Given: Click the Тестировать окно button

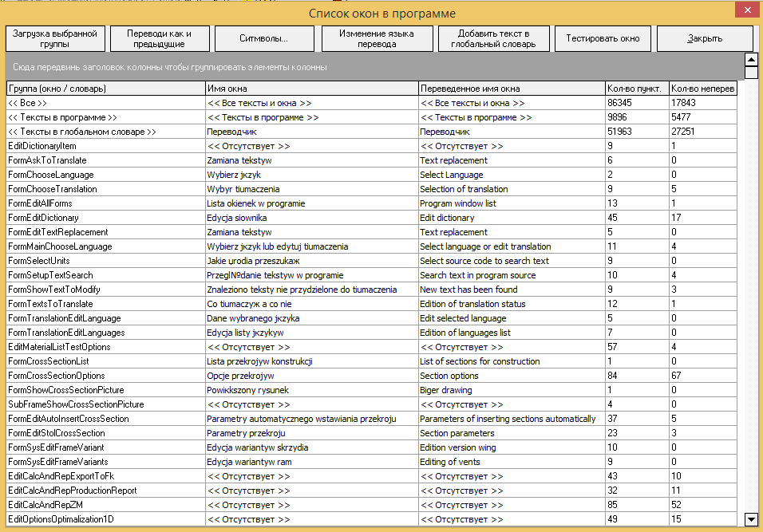Looking at the screenshot, I should coord(603,38).
